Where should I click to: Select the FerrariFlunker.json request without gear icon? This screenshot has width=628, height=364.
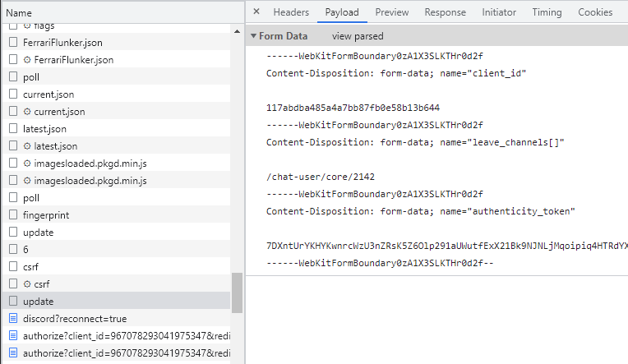click(62, 43)
